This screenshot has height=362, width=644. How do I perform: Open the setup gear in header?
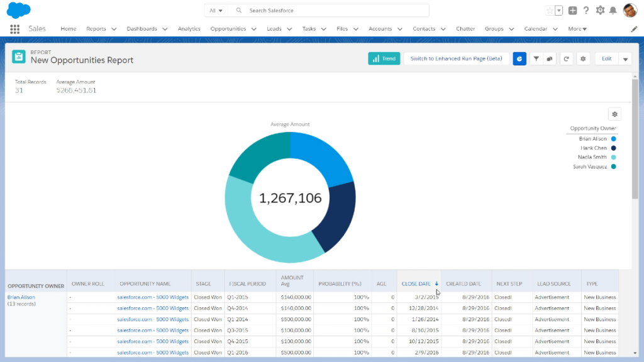[x=600, y=10]
